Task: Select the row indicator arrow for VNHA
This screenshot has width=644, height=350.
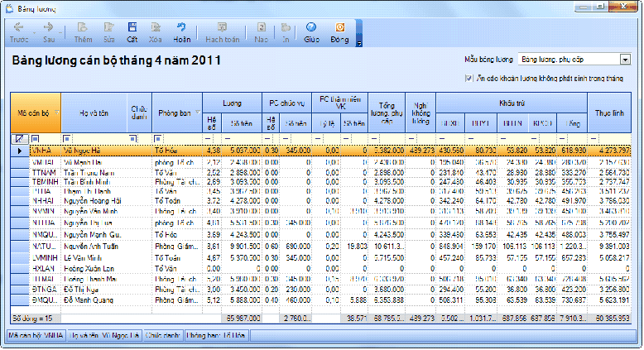Action: 20,151
